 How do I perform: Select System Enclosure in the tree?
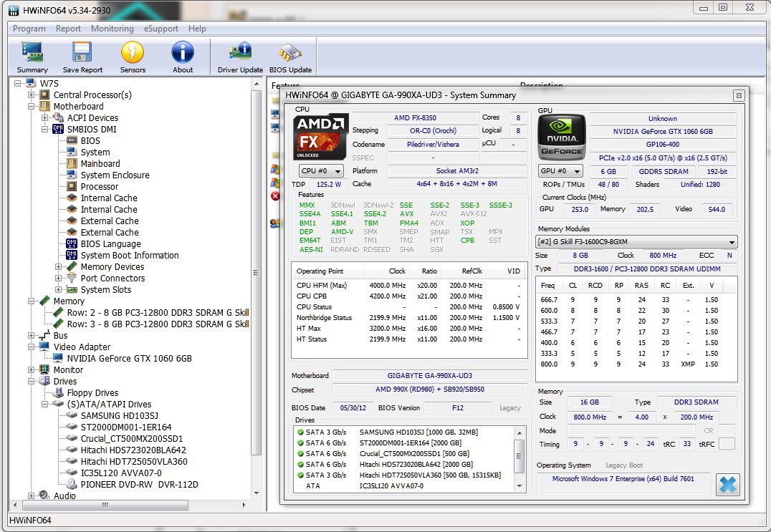pyautogui.click(x=115, y=175)
